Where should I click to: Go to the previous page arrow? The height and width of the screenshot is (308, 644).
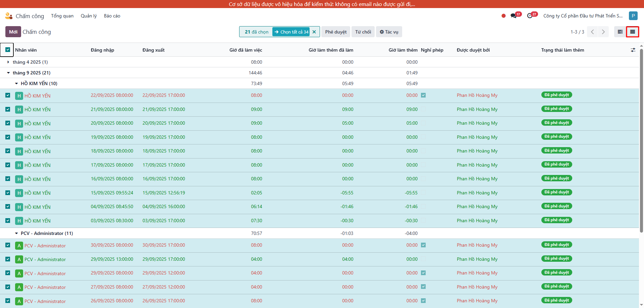click(592, 32)
